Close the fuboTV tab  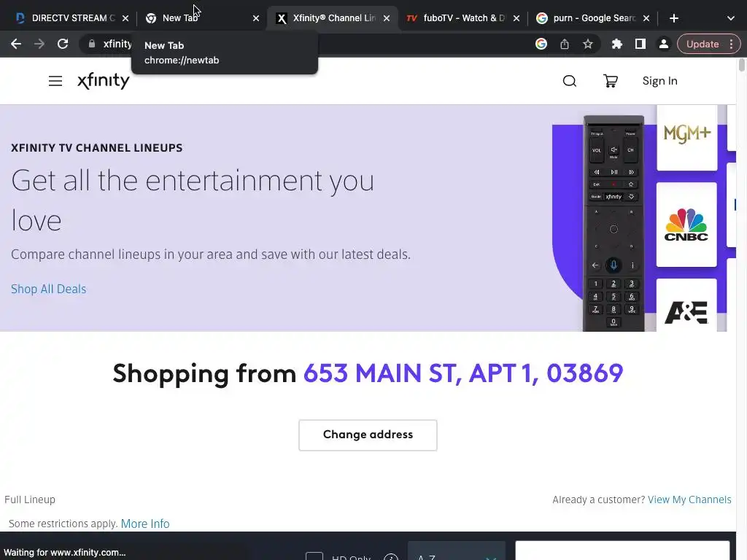[516, 18]
